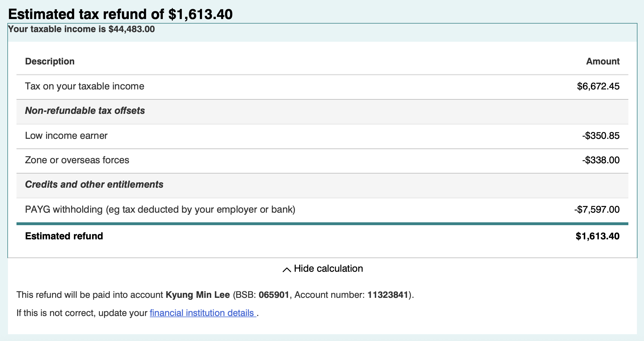Collapse calculation via Hide calculation text

[328, 269]
